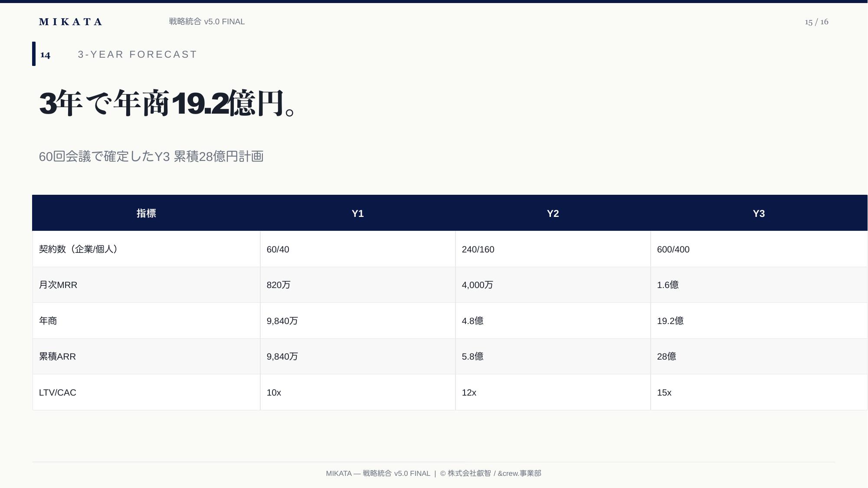
Task: Click the section number '14'
Action: (46, 55)
